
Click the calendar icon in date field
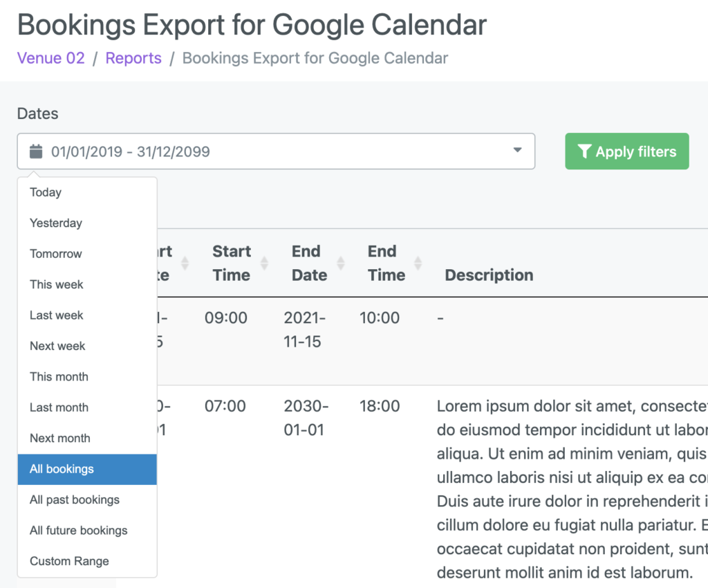(x=36, y=151)
